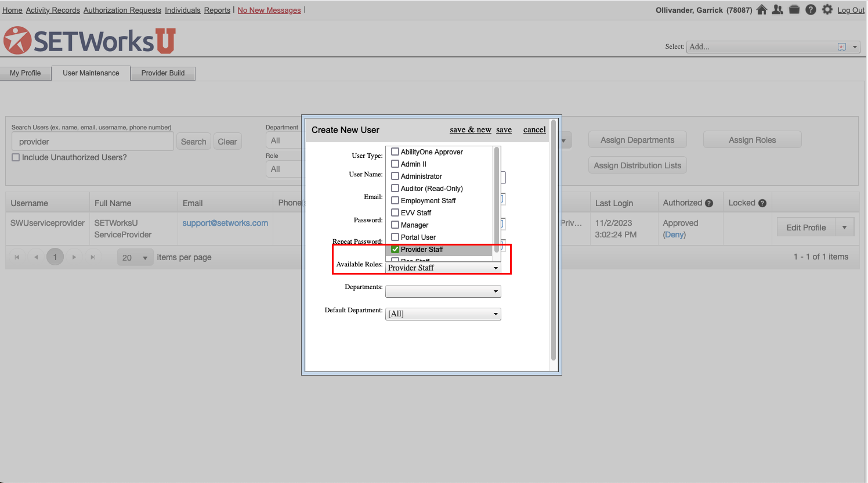This screenshot has height=483, width=868.
Task: Click Assign Distribution Lists button
Action: [x=638, y=165]
